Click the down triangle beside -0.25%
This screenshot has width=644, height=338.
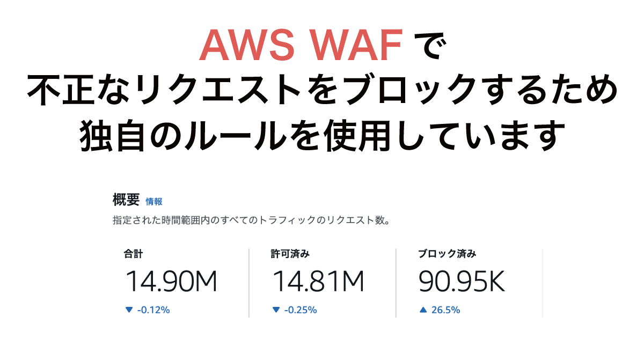tap(276, 310)
